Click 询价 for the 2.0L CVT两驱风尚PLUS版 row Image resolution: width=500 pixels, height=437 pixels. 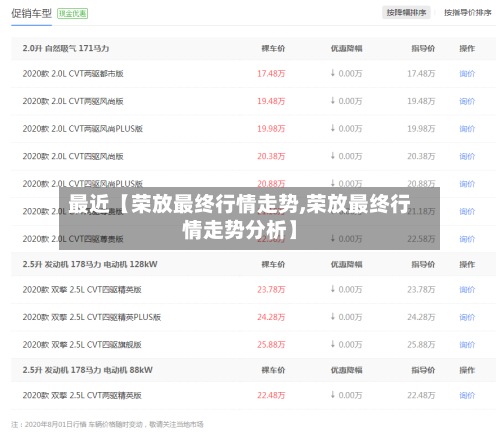coord(467,129)
